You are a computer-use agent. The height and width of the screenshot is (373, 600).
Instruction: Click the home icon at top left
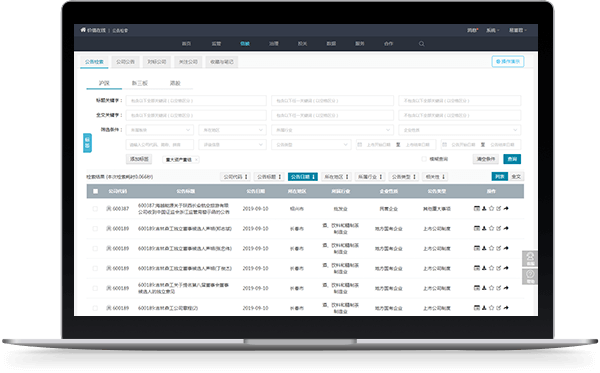coord(83,30)
